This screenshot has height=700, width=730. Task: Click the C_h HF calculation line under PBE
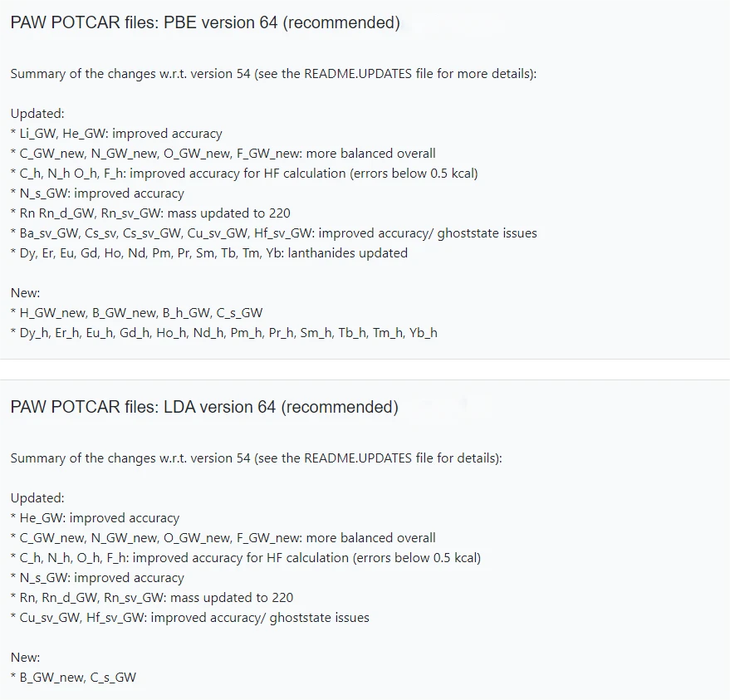[x=244, y=174]
